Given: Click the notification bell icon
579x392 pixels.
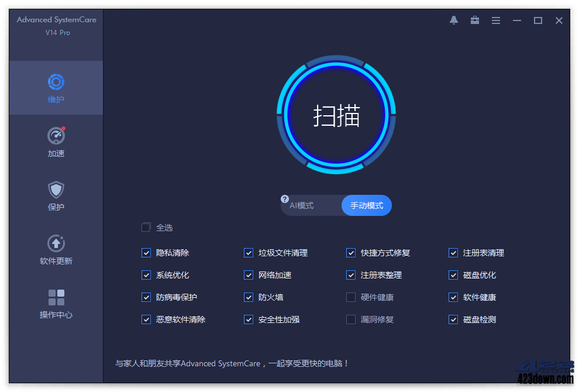Looking at the screenshot, I should point(454,20).
